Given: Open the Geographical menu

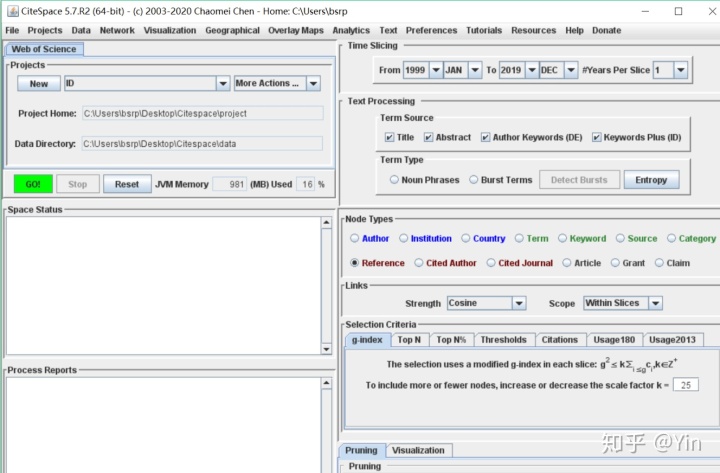Looking at the screenshot, I should coord(232,30).
